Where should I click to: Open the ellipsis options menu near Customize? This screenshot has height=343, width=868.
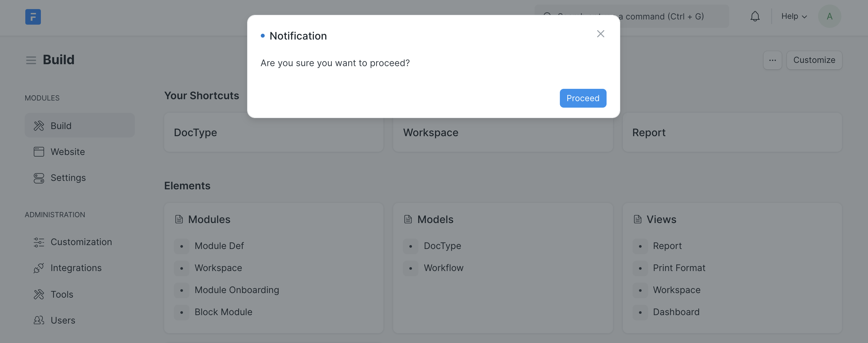point(772,60)
